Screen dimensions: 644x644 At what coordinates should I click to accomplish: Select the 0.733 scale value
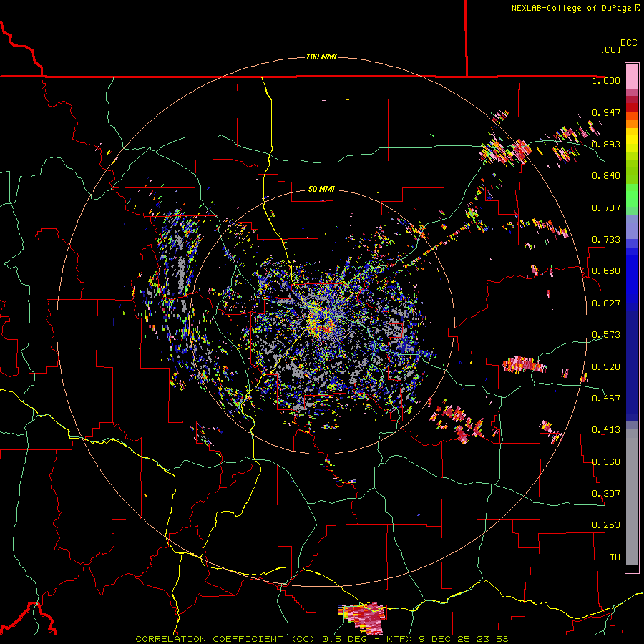point(606,240)
